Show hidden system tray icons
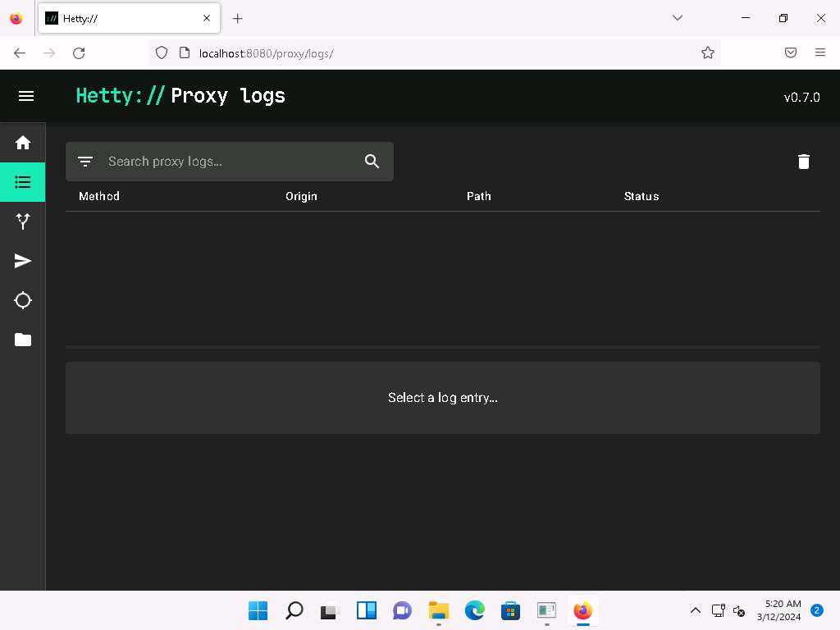Viewport: 840px width, 630px height. coord(695,610)
